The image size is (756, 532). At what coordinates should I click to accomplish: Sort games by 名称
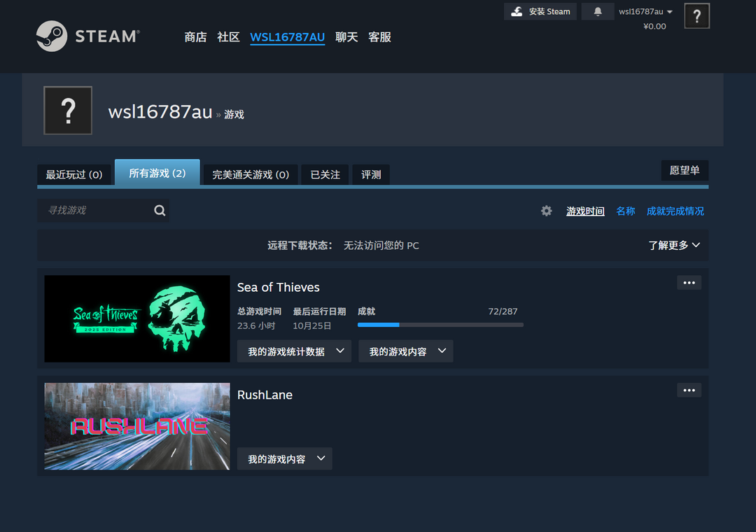coord(625,210)
